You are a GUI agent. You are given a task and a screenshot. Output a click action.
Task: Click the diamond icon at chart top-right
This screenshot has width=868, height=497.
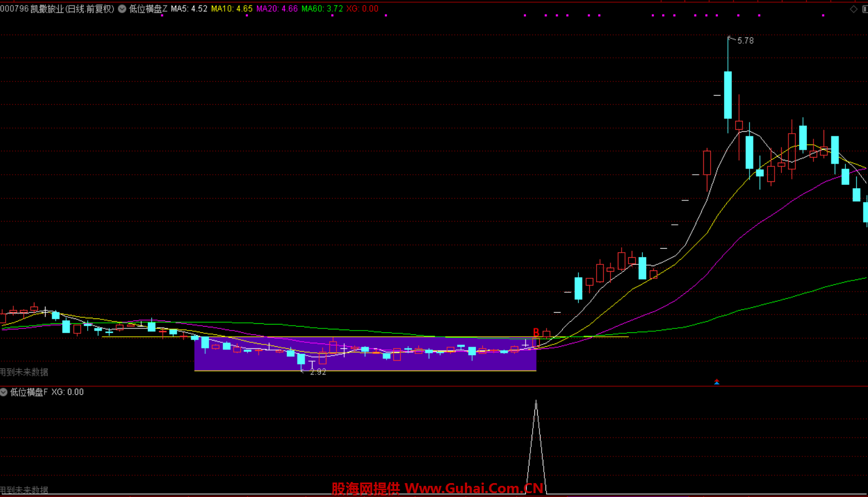(x=854, y=9)
